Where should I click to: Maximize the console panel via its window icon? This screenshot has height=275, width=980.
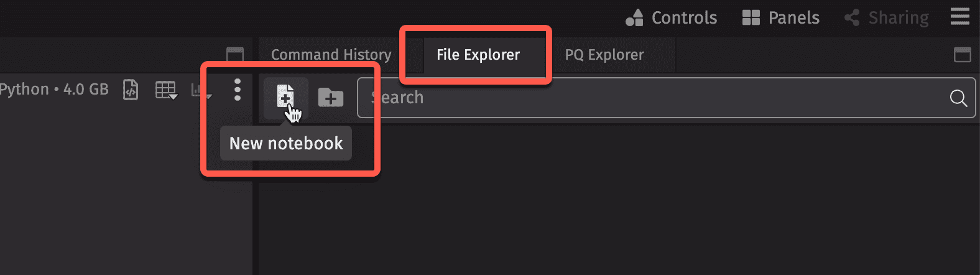tap(234, 54)
